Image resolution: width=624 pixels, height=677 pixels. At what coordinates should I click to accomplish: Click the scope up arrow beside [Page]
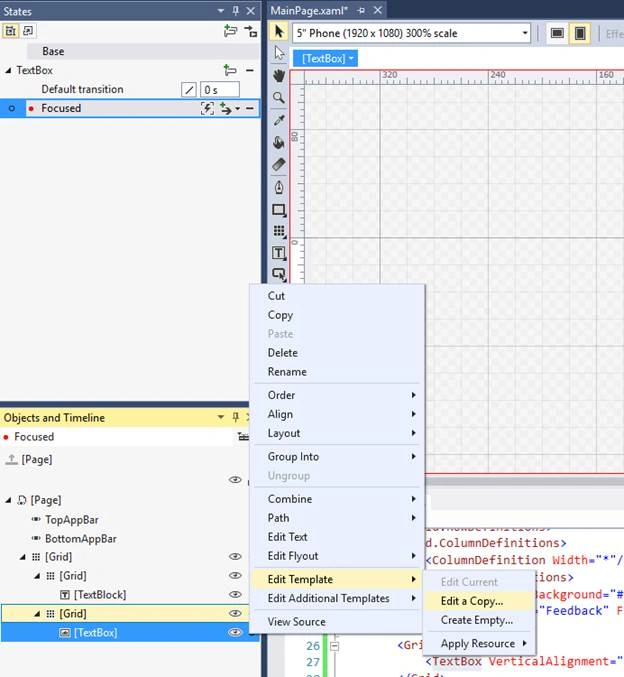coord(11,459)
